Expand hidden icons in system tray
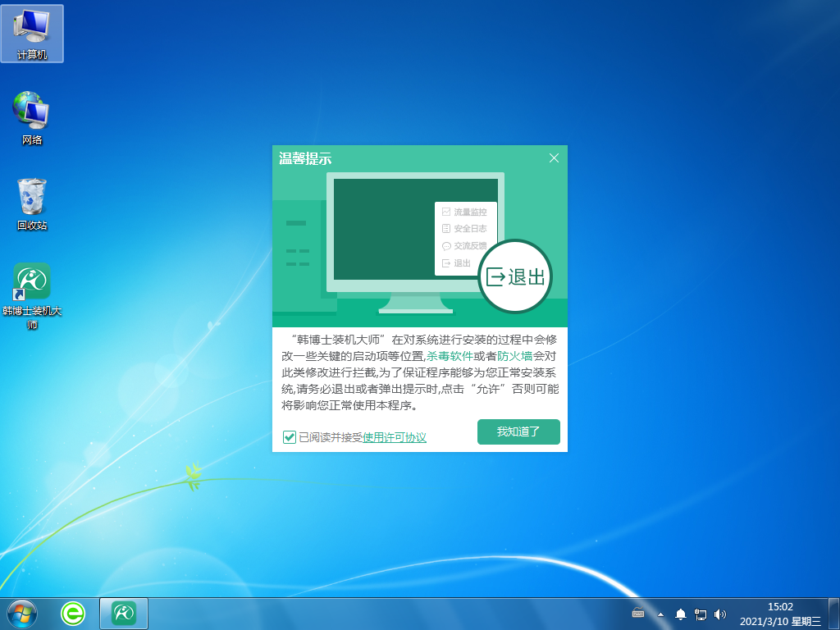The image size is (840, 630). [x=660, y=614]
